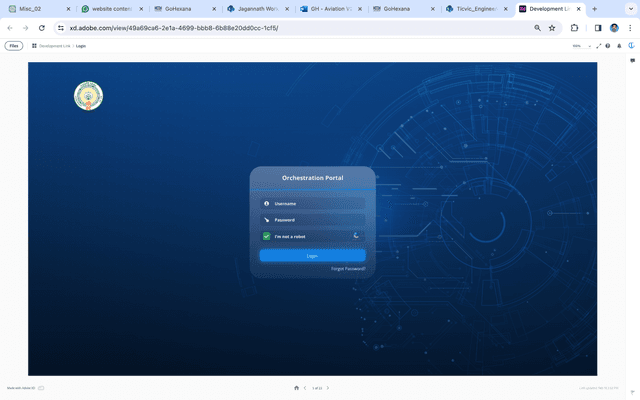Go to the previous artboard with the left arrow
Image resolution: width=640 pixels, height=400 pixels.
[x=305, y=388]
